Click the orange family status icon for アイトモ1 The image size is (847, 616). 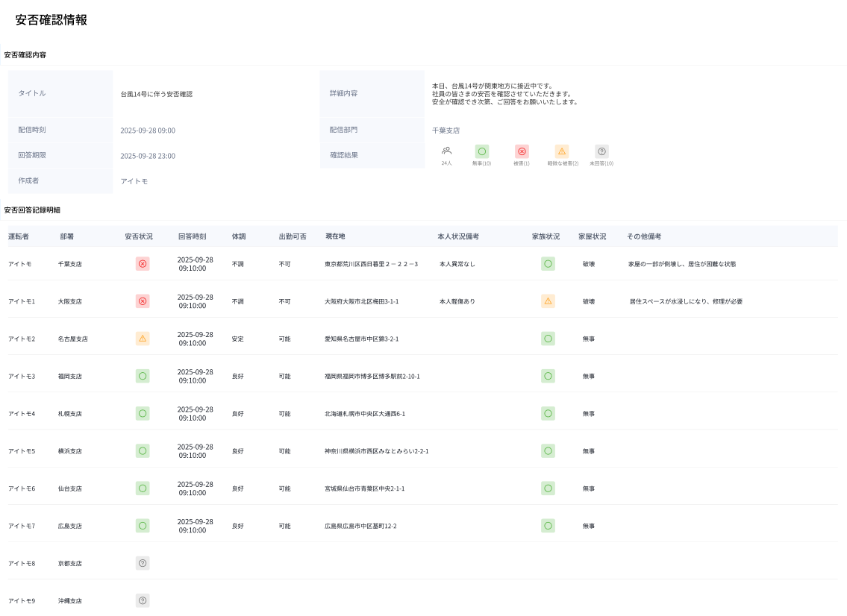pos(548,301)
